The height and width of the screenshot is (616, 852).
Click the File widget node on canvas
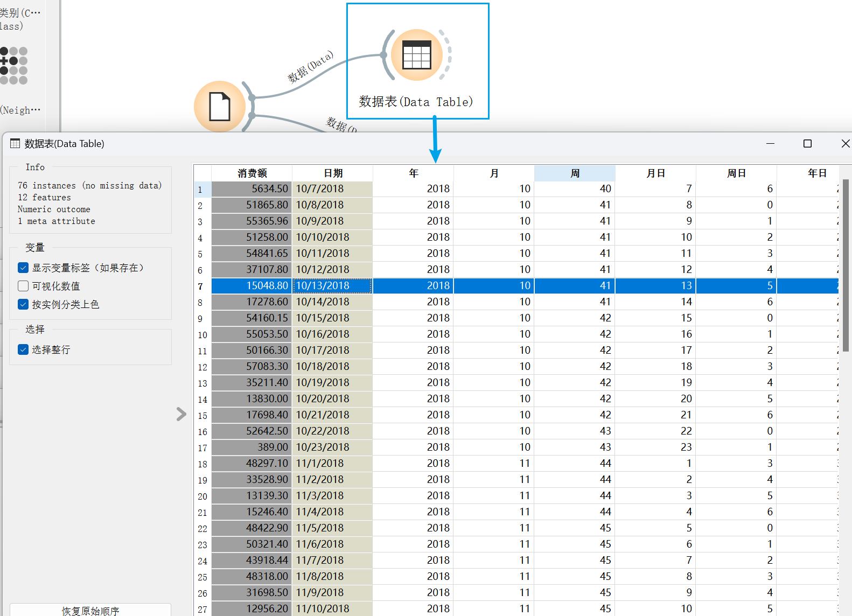point(220,107)
